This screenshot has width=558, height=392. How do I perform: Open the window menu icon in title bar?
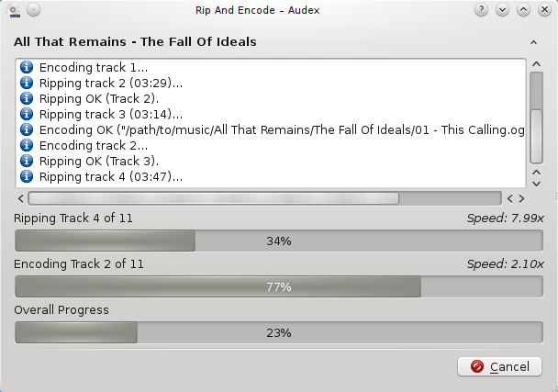click(13, 9)
